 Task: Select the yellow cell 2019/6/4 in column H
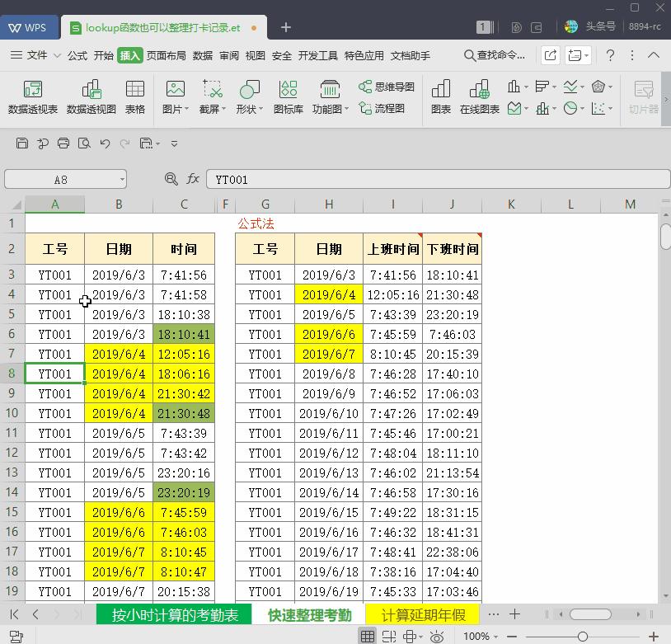(x=329, y=294)
